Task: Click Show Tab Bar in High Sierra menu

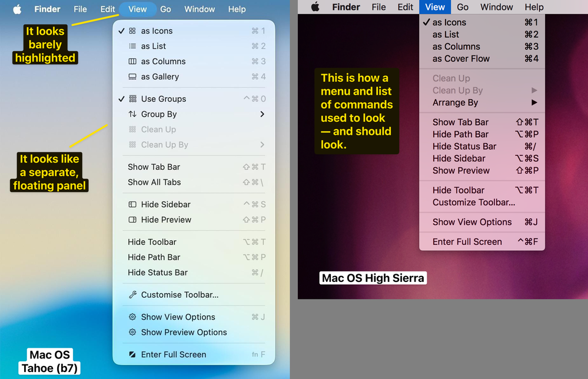Action: point(482,122)
